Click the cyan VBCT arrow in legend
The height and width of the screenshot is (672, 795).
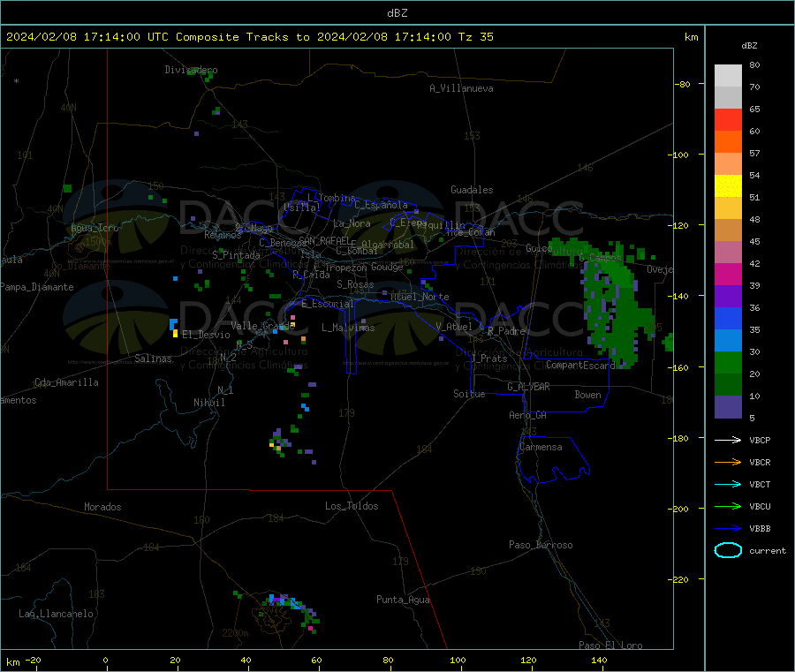pos(728,484)
